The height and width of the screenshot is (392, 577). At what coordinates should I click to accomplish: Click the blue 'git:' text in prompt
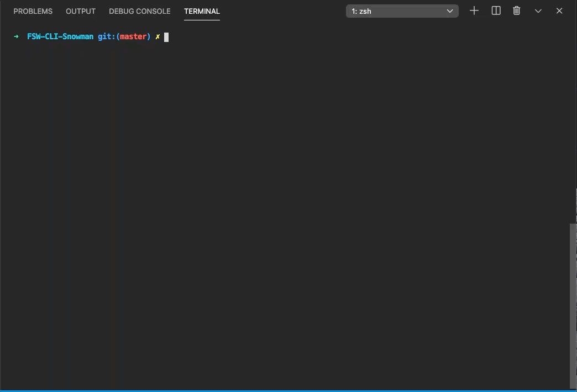[x=106, y=37]
